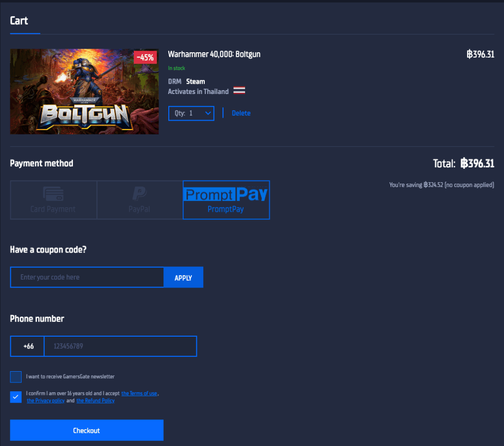This screenshot has width=504, height=446.
Task: Click the Phone number heading
Action: pos(37,319)
